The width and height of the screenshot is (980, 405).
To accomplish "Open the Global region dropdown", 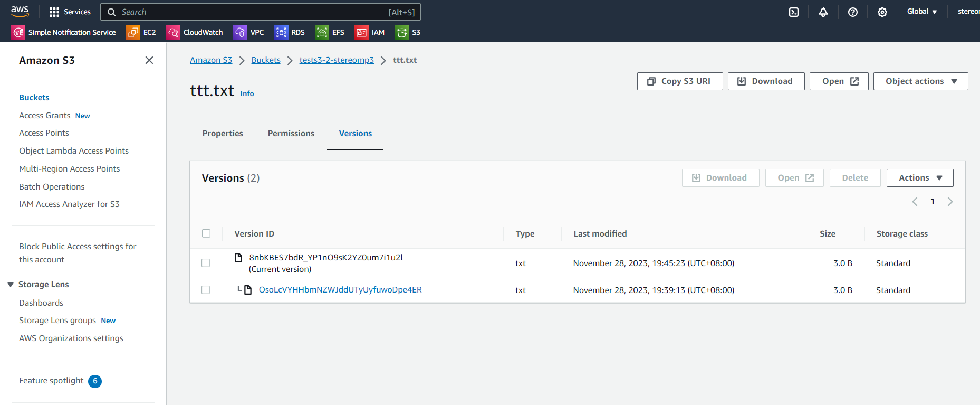I will (922, 12).
